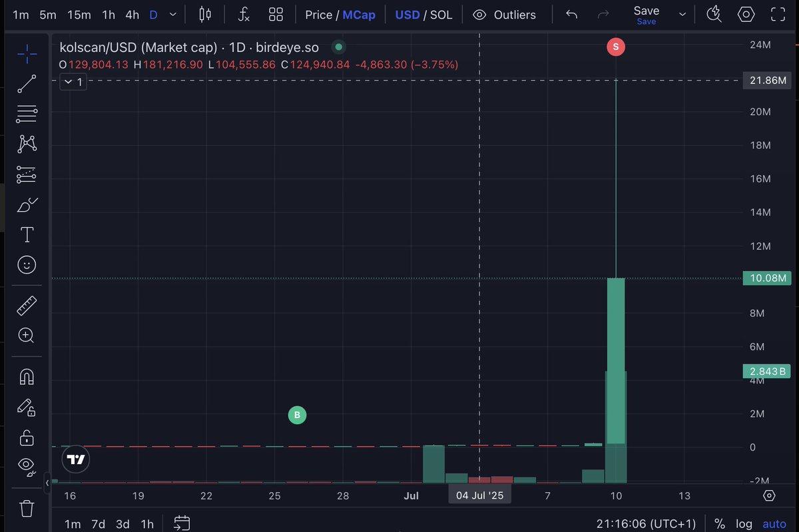Click the green B buy marker

[x=297, y=415]
